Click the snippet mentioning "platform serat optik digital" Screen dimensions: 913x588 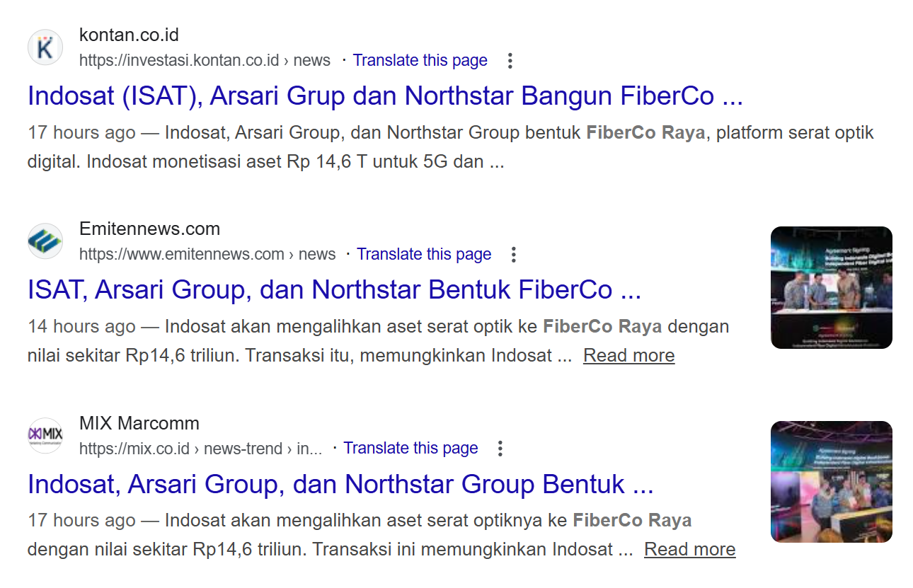[451, 147]
